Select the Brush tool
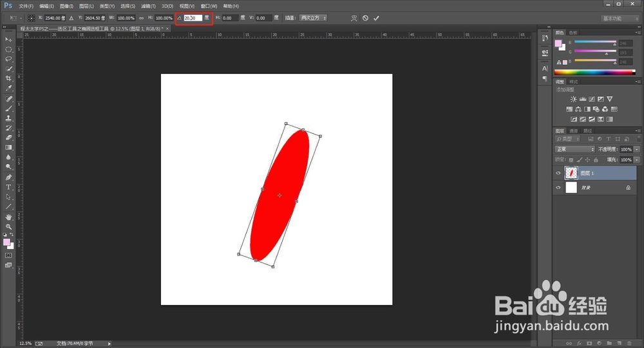The height and width of the screenshot is (348, 644). click(x=8, y=108)
